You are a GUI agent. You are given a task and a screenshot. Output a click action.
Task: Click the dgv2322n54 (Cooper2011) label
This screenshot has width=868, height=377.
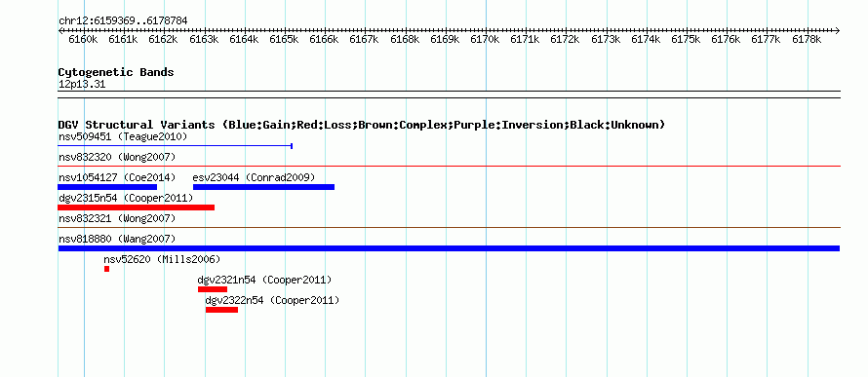pos(272,300)
